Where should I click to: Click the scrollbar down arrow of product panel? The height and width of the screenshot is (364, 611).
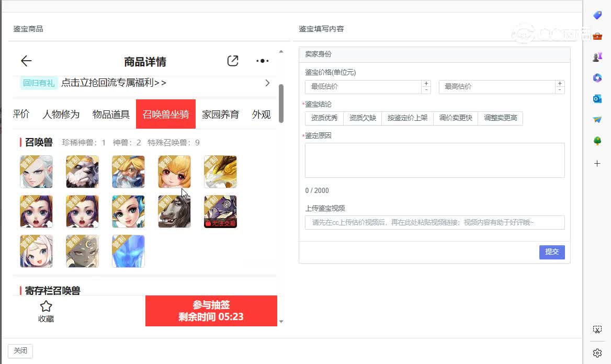point(281,322)
